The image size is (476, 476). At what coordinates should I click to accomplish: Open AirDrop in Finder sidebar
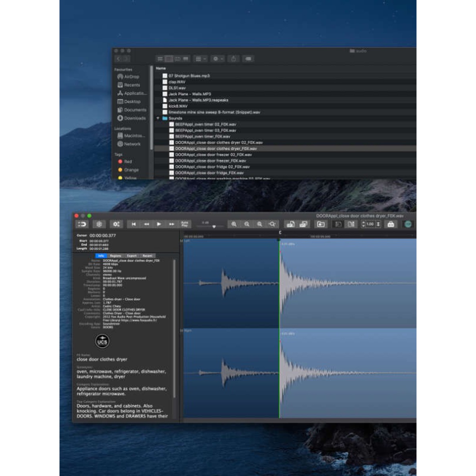point(129,77)
